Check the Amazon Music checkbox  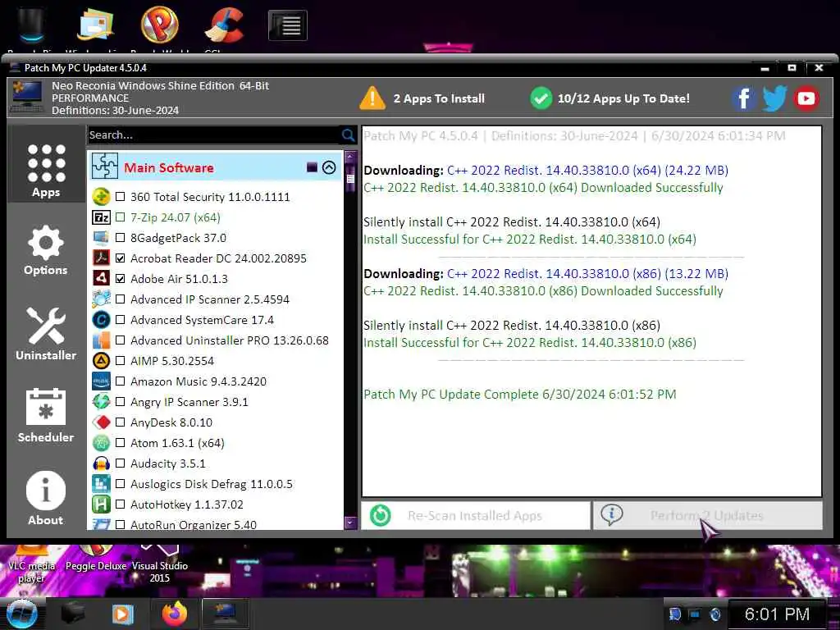pos(121,381)
